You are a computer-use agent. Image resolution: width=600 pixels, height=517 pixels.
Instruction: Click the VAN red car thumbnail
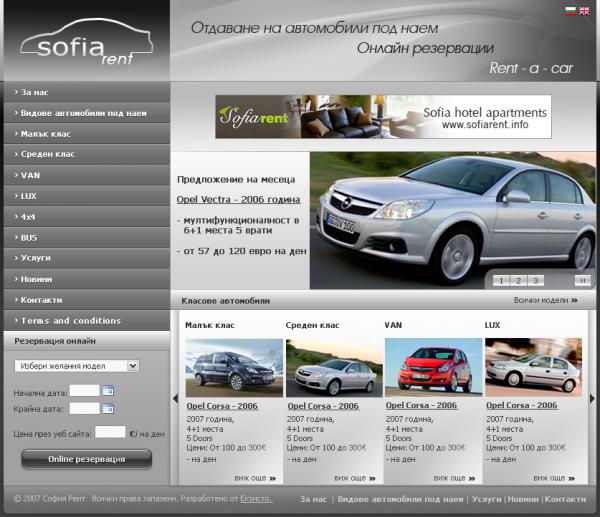434,367
